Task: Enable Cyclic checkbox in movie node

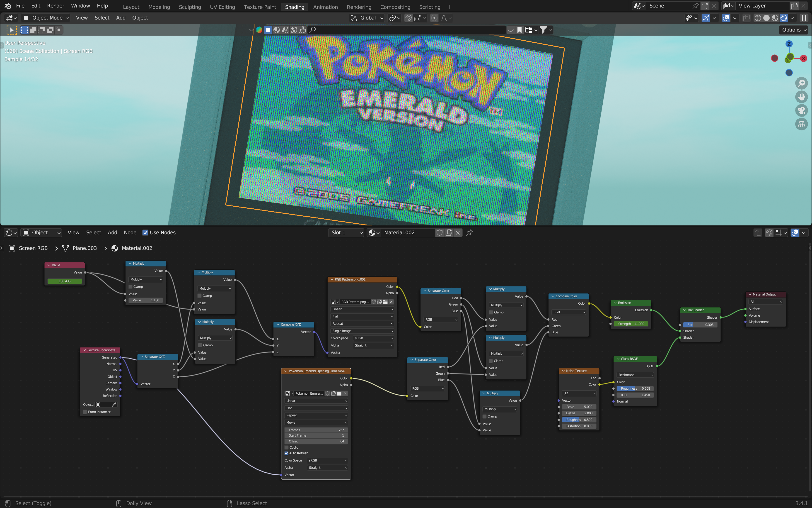Action: (x=287, y=447)
